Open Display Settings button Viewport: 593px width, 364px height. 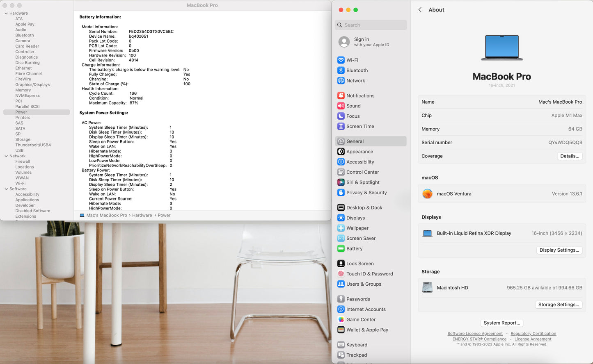click(x=559, y=250)
